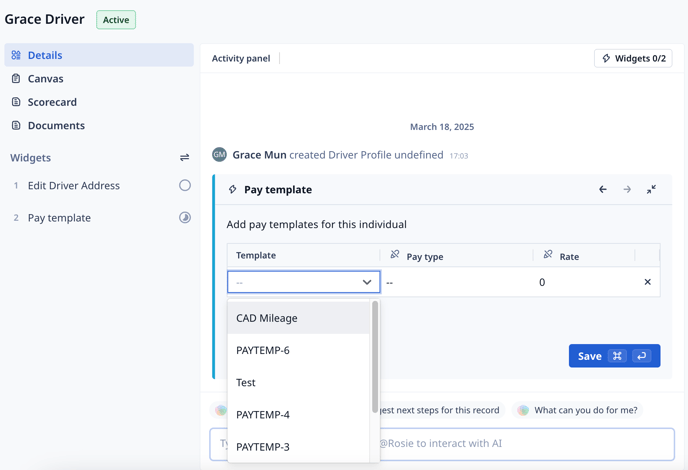This screenshot has height=470, width=688.
Task: Click the unlink icon next to Pay type
Action: coord(395,256)
